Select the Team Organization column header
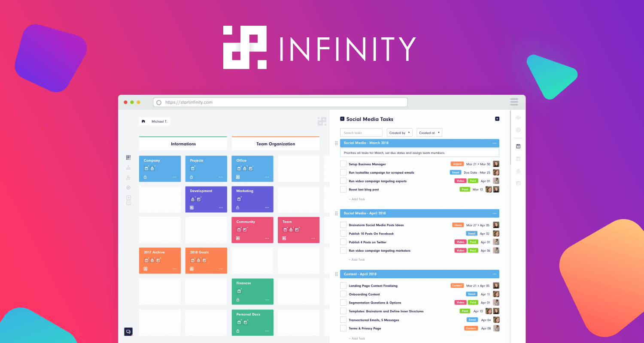Screen dimensions: 644x343 pos(276,144)
